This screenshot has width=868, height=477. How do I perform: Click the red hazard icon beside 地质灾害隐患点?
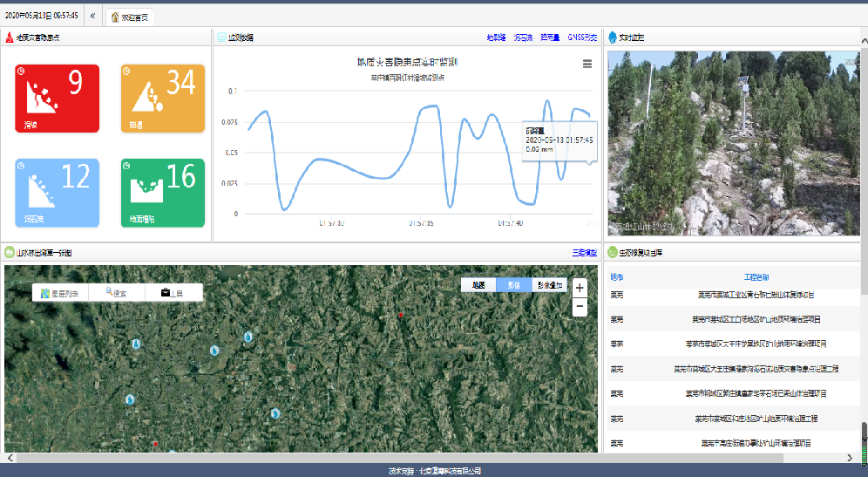(10, 37)
